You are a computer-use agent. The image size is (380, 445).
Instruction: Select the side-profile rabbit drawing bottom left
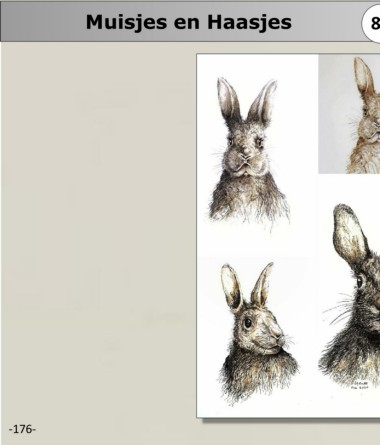[x=258, y=332]
